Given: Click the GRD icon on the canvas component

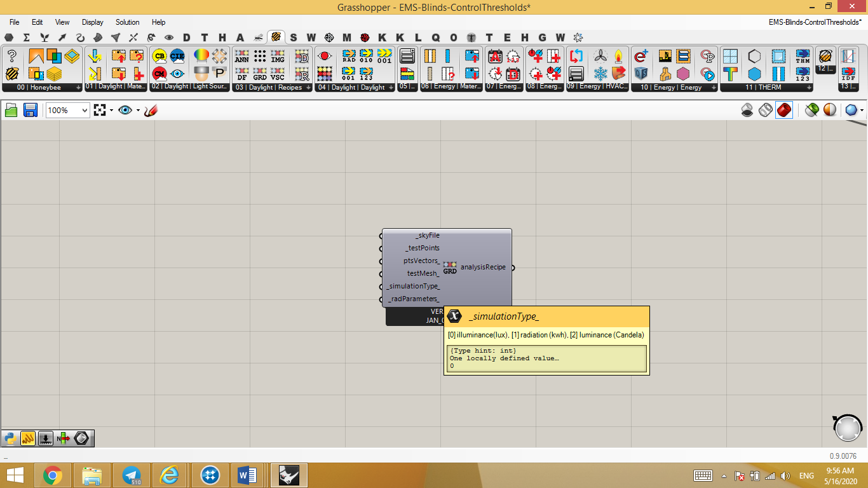Looking at the screenshot, I should point(450,268).
